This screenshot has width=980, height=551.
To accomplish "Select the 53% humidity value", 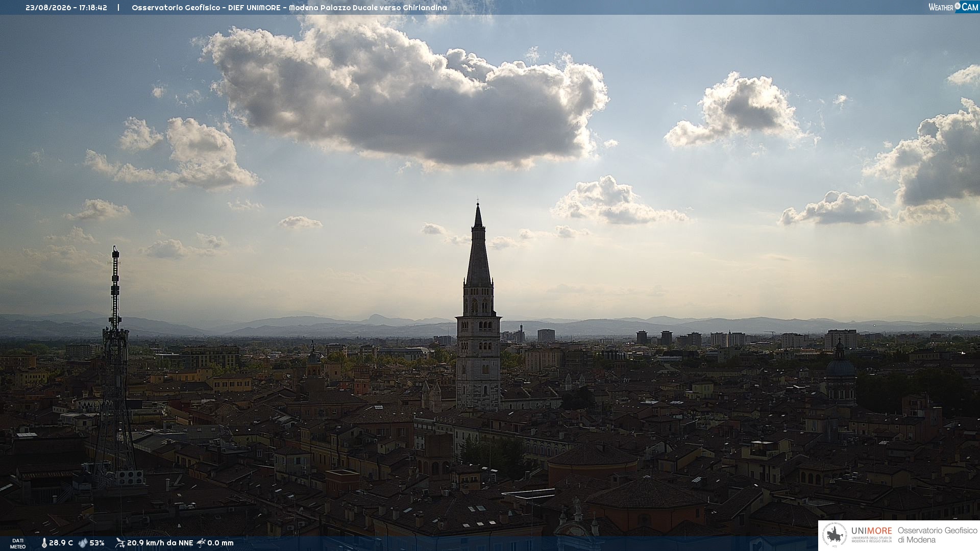I will (x=97, y=543).
